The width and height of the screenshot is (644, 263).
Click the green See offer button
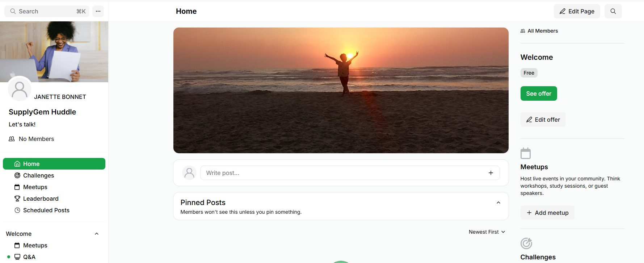538,93
